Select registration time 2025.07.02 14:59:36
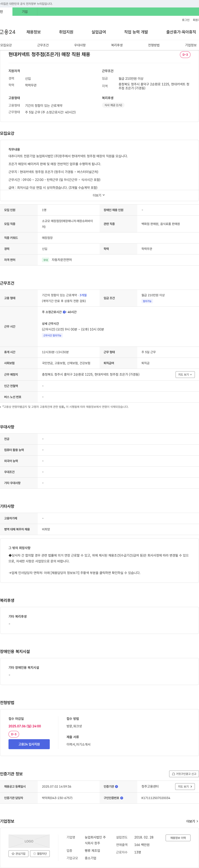The image size is (199, 868). pyautogui.click(x=56, y=787)
